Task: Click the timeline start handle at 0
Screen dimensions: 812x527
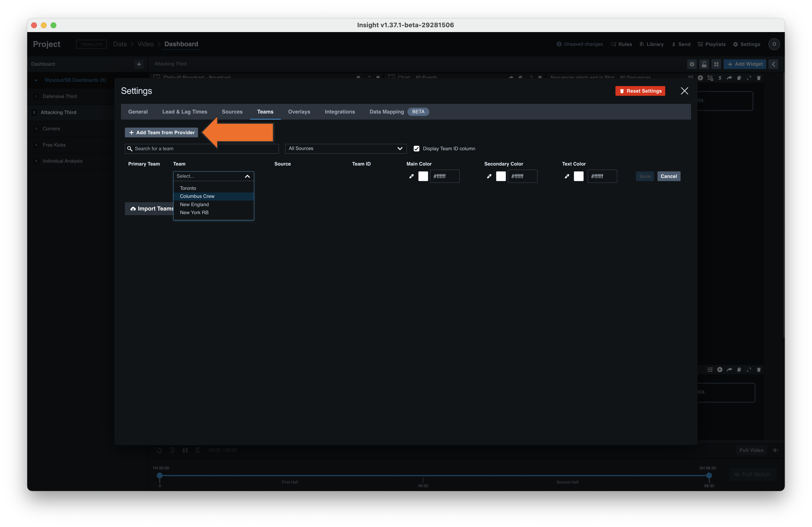Action: tap(159, 475)
